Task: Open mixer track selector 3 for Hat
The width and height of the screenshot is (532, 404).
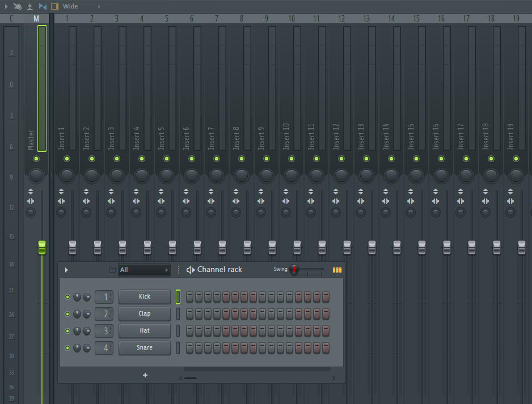Action: point(104,331)
